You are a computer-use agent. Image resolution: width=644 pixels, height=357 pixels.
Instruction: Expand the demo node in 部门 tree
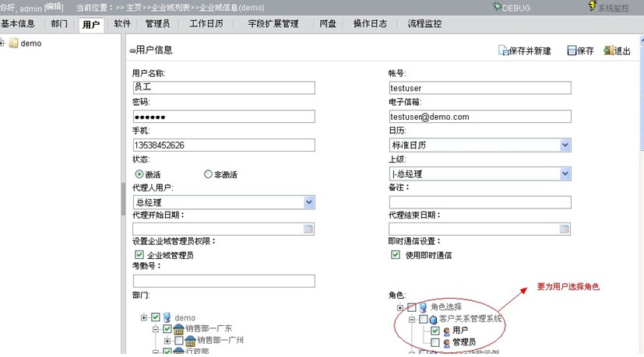(x=144, y=317)
